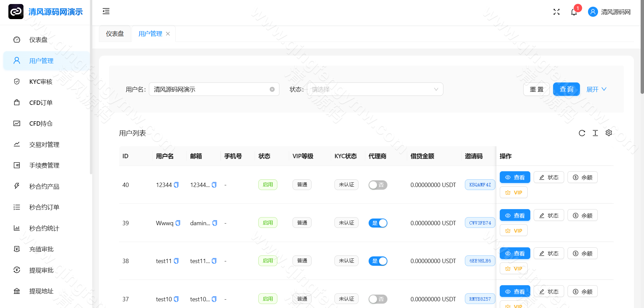Switch to the 仪表盘 tab

pos(115,34)
